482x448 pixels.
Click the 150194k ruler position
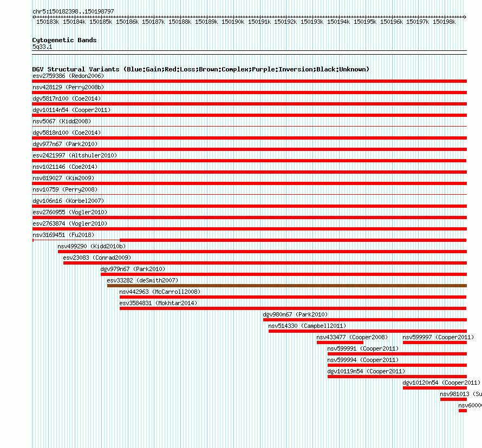click(338, 22)
